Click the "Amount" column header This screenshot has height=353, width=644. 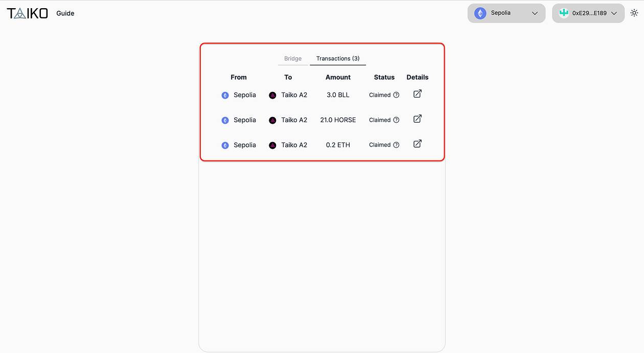pos(338,77)
